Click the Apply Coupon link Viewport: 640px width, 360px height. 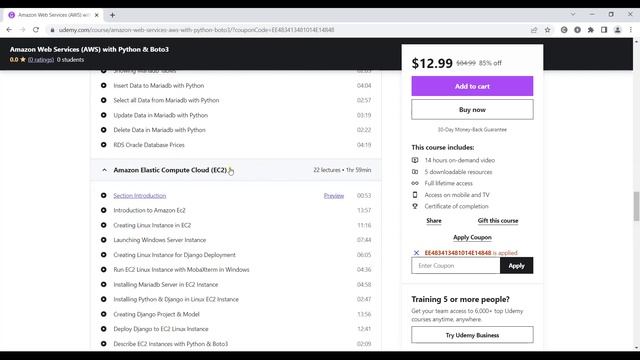[472, 237]
